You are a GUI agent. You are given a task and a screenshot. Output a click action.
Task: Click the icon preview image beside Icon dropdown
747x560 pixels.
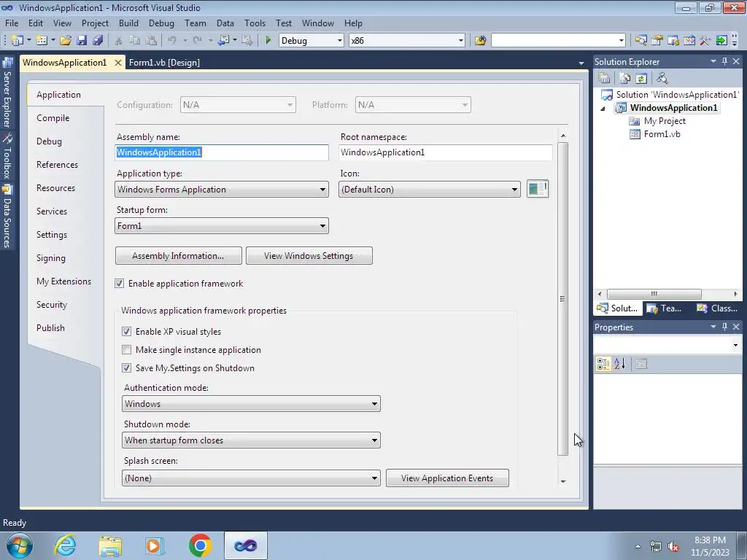(x=538, y=189)
